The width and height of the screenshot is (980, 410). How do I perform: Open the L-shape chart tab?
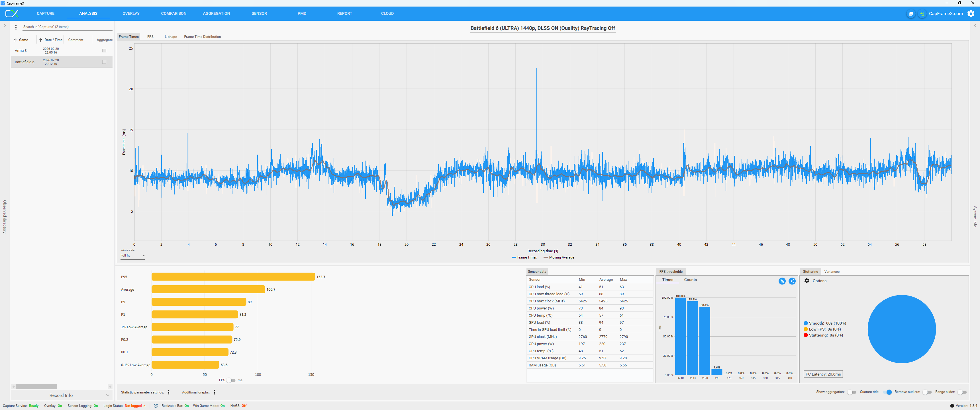pyautogui.click(x=171, y=37)
